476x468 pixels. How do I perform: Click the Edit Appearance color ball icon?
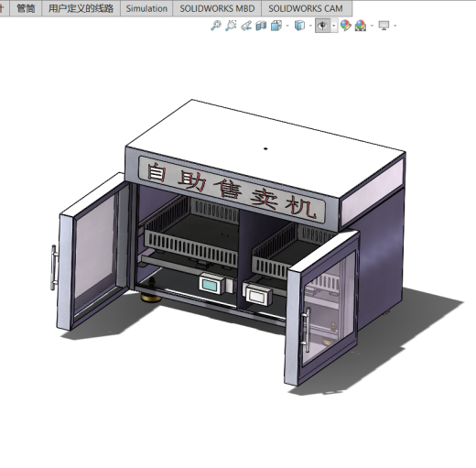(x=345, y=26)
